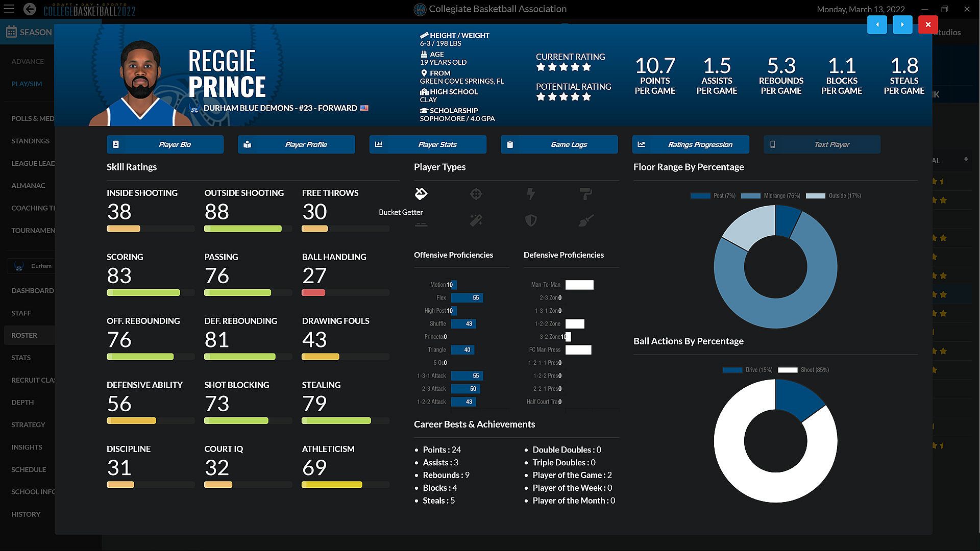Image resolution: width=980 pixels, height=551 pixels.
Task: Open the Player Stats tab
Action: [428, 144]
